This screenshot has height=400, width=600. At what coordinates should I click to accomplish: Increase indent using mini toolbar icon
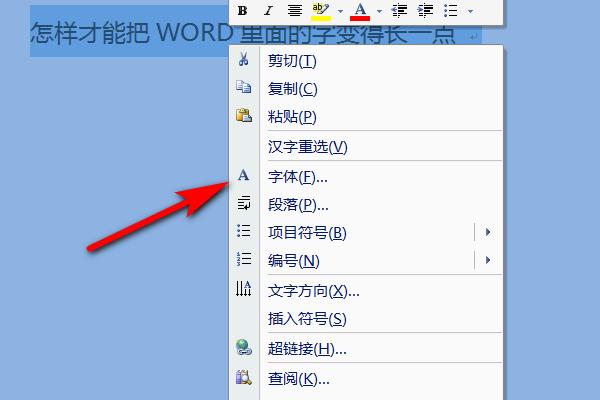pos(425,11)
